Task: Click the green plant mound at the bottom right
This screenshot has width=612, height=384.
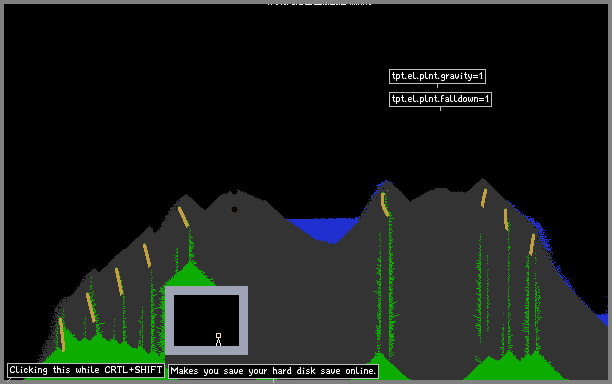Action: pyautogui.click(x=515, y=368)
